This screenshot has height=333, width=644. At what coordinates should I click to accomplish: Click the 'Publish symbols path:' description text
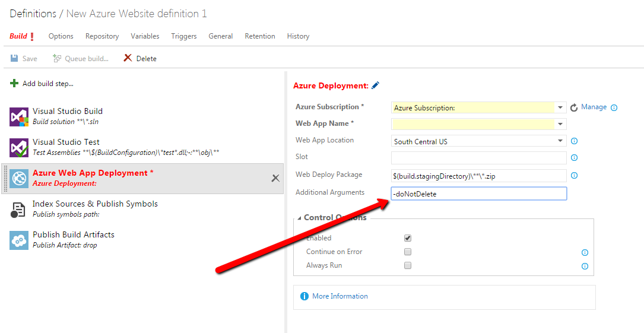(66, 214)
